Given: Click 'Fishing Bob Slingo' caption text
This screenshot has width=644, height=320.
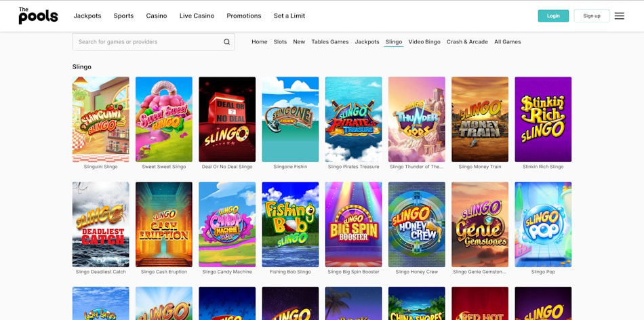Looking at the screenshot, I should (290, 272).
